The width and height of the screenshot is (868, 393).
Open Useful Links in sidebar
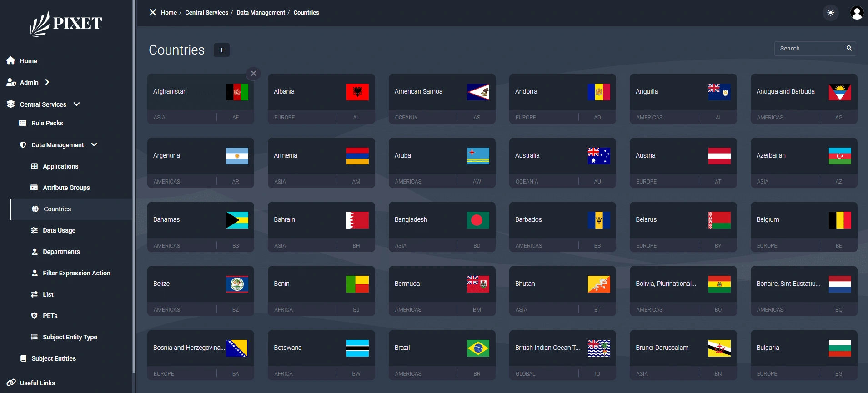point(37,383)
